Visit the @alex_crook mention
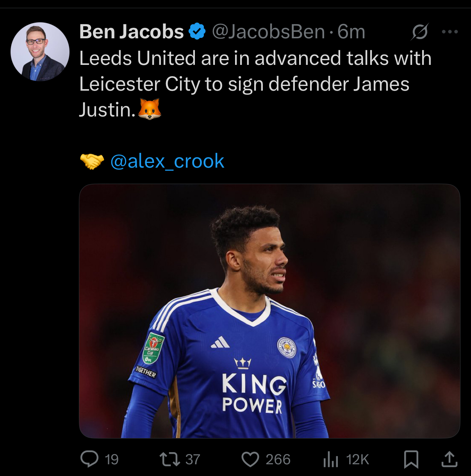 click(167, 161)
